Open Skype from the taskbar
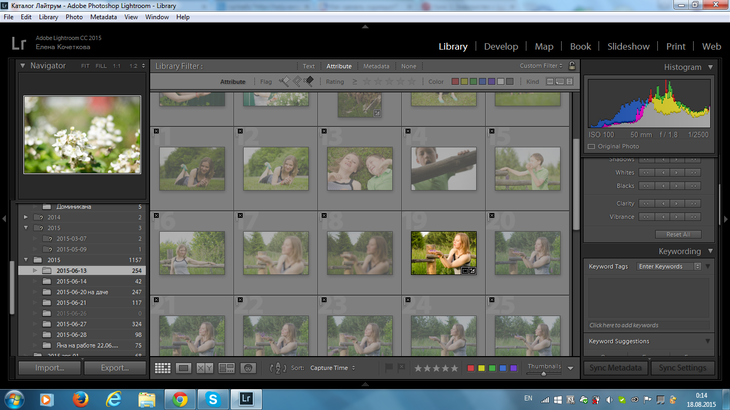This screenshot has width=730, height=410. pyautogui.click(x=213, y=398)
